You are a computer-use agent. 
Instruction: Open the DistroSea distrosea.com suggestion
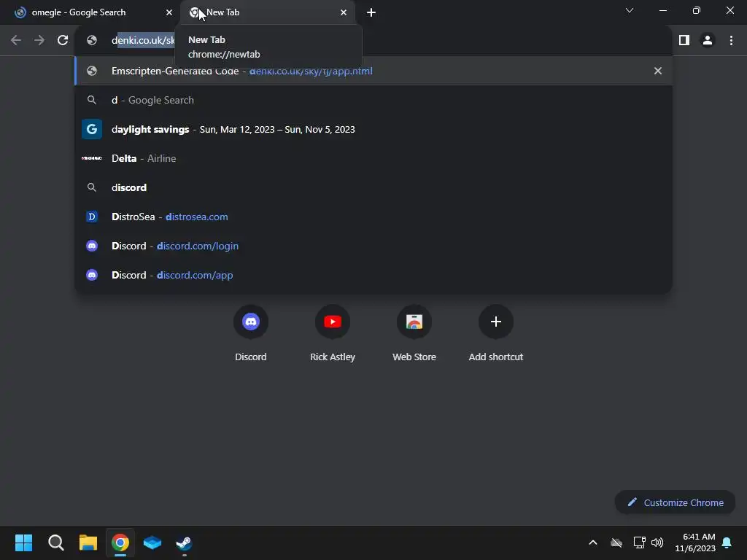coord(373,217)
